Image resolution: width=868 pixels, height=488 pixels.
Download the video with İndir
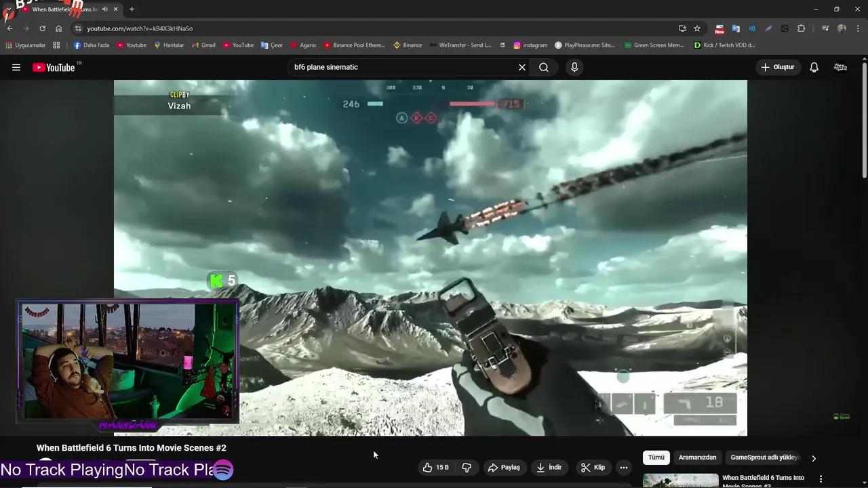coord(549,468)
